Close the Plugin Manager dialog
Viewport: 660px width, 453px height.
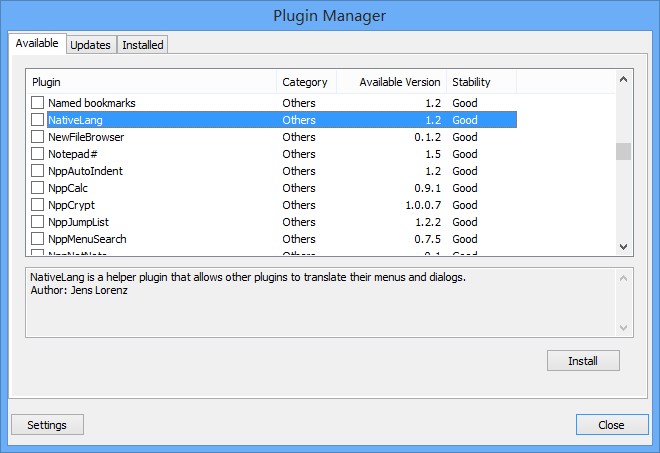[x=612, y=425]
